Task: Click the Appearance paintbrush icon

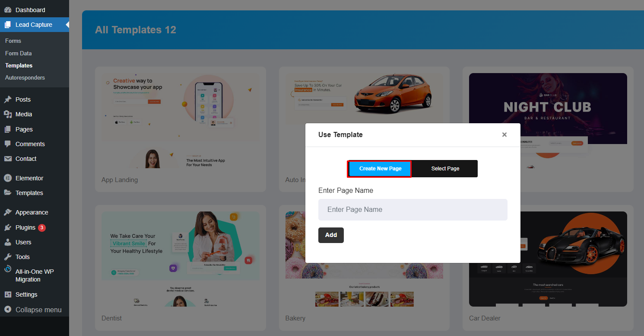Action: point(8,212)
